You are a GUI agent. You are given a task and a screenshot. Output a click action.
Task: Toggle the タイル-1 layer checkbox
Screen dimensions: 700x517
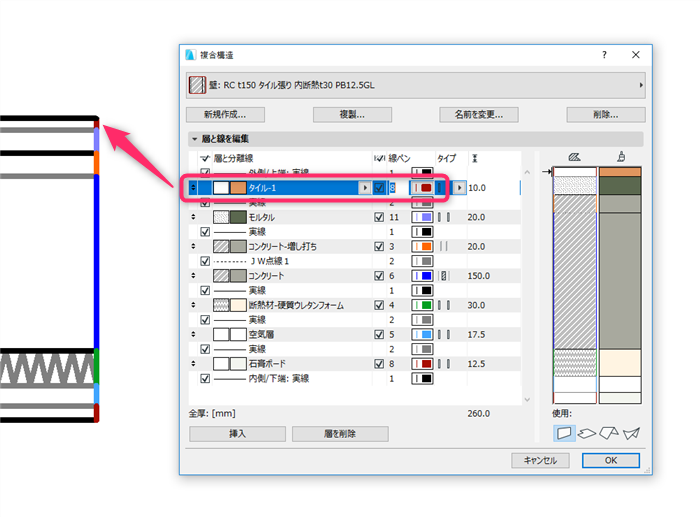click(x=379, y=188)
